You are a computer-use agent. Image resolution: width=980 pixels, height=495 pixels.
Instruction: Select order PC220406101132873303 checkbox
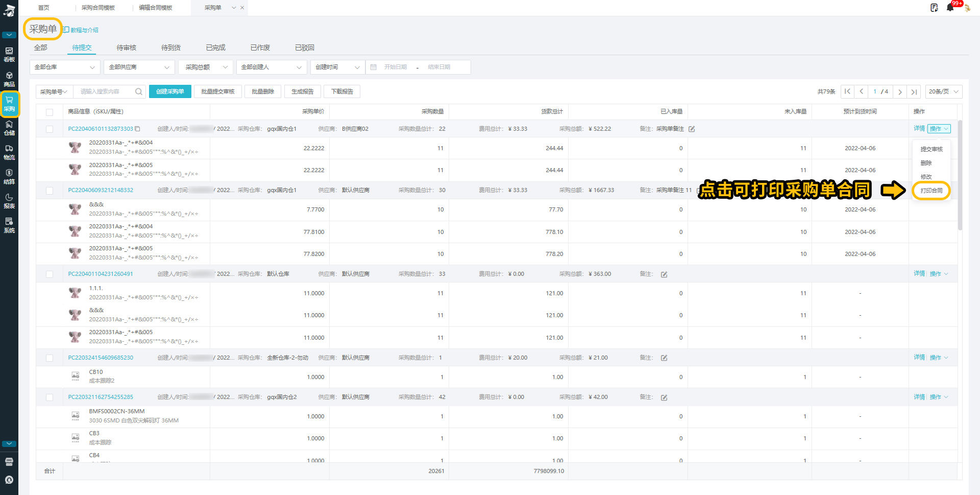(50, 129)
